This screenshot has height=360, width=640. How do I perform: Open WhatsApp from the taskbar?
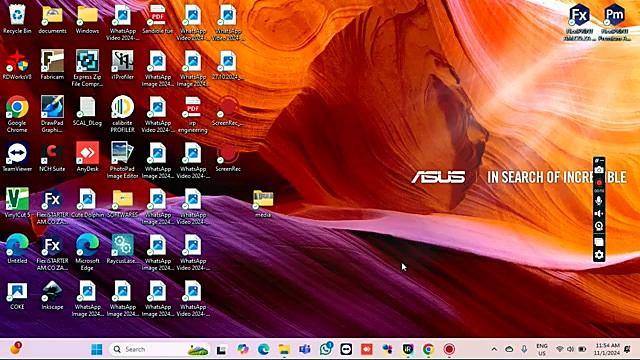point(326,349)
